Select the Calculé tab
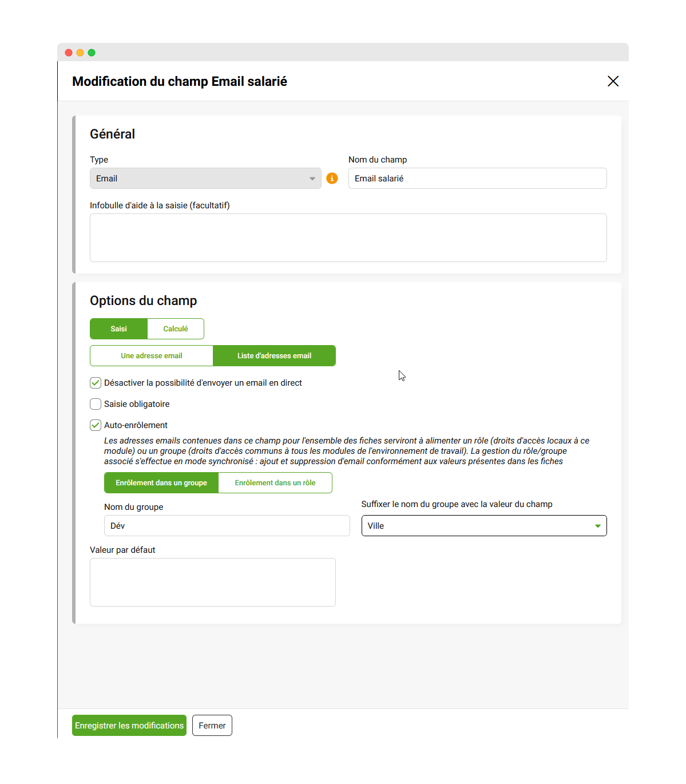Viewport: 686px width, 784px height. tap(176, 329)
